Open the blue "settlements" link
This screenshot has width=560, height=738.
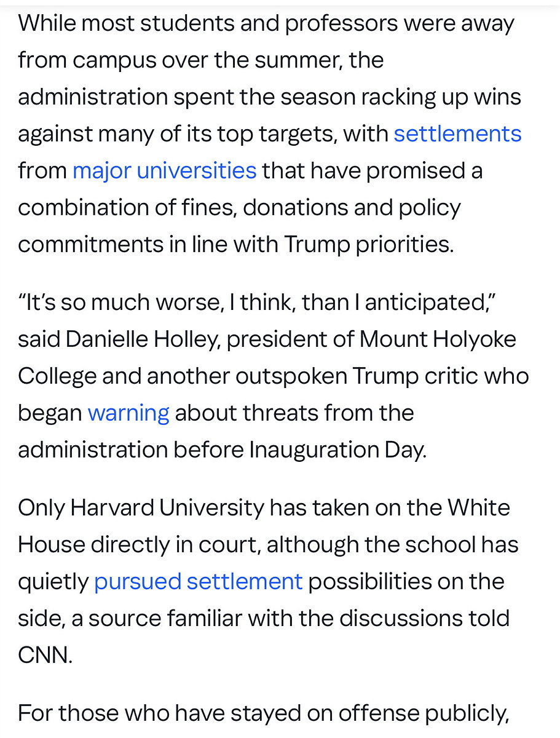[x=457, y=133]
